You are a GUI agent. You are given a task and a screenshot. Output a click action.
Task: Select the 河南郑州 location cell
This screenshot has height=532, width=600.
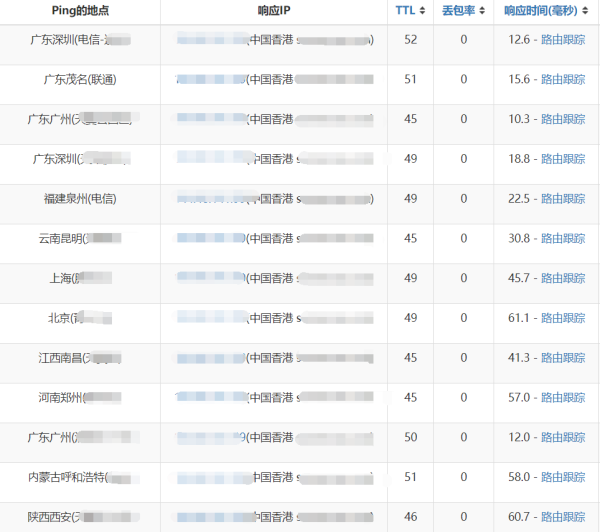(x=80, y=403)
